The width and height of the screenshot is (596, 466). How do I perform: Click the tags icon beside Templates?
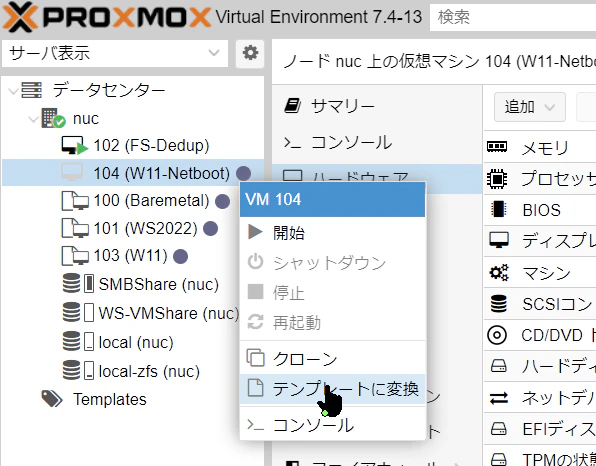[52, 399]
